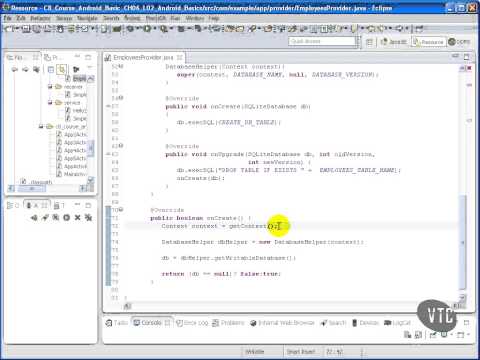
Task: Switch to the Java EE perspective
Action: point(394,42)
